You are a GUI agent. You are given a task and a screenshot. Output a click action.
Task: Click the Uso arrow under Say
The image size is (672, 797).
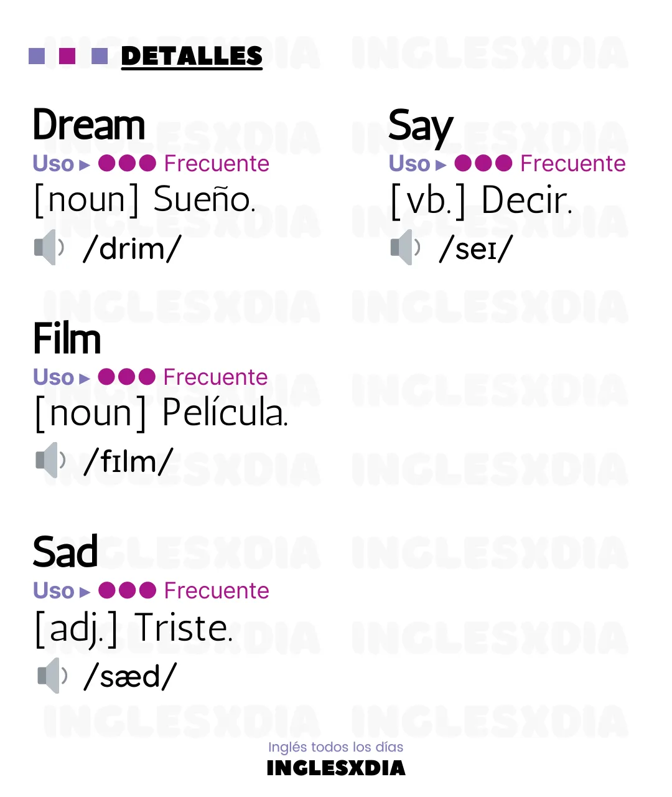(441, 166)
